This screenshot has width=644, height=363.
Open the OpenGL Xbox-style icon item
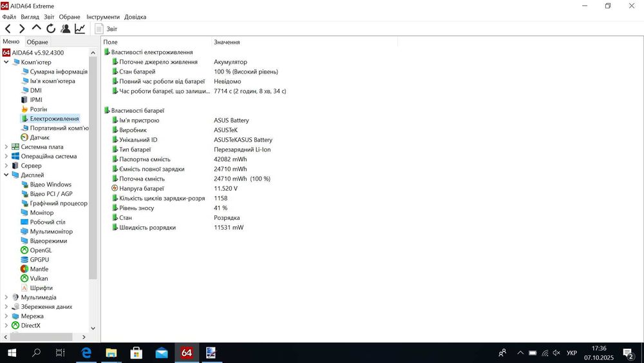pyautogui.click(x=36, y=250)
